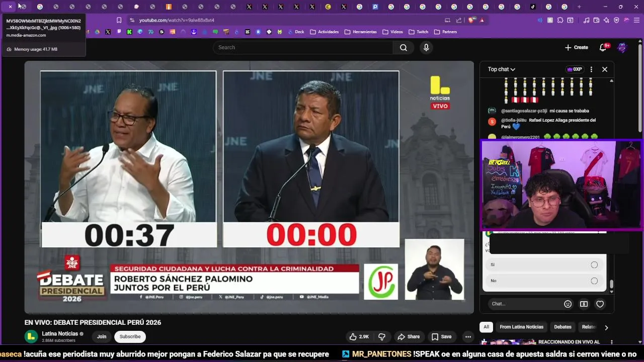Open the media control music note icon
Image resolution: width=644 pixels, height=362 pixels.
click(x=586, y=20)
